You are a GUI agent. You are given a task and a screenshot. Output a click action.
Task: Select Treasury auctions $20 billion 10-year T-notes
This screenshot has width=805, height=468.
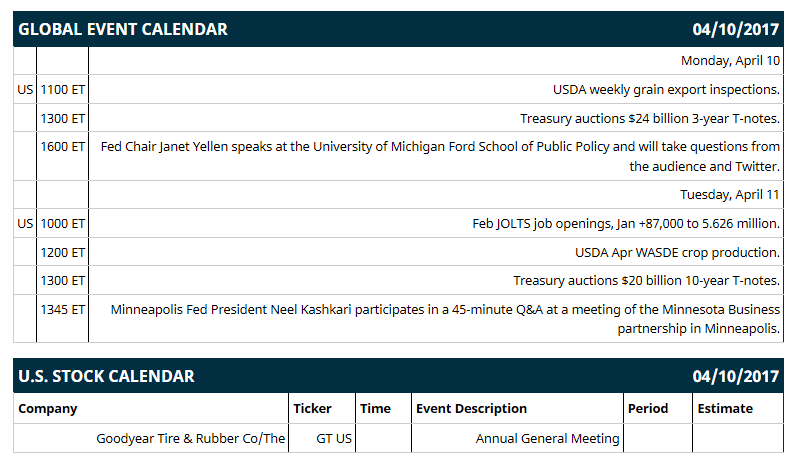(x=646, y=281)
